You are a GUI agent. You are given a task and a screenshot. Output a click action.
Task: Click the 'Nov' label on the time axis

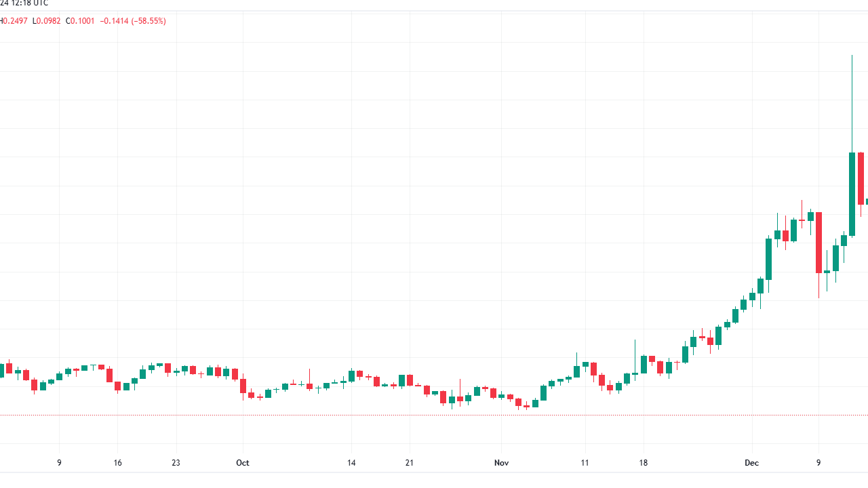click(501, 463)
